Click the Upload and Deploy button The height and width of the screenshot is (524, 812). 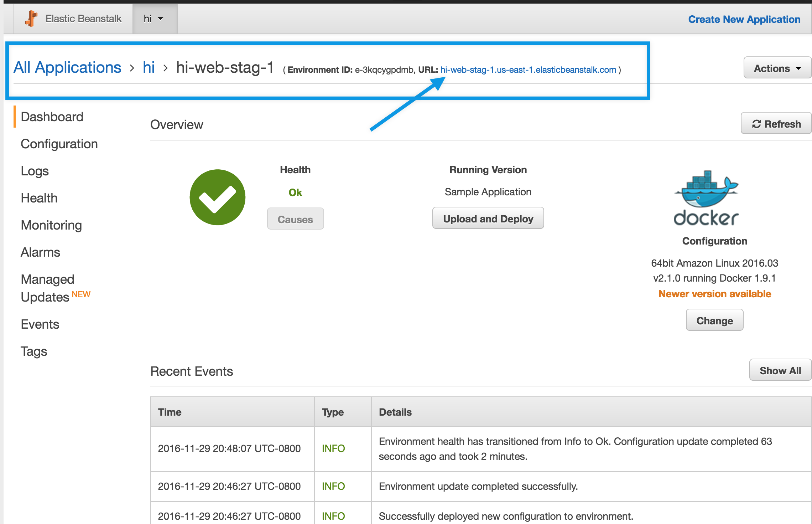488,218
